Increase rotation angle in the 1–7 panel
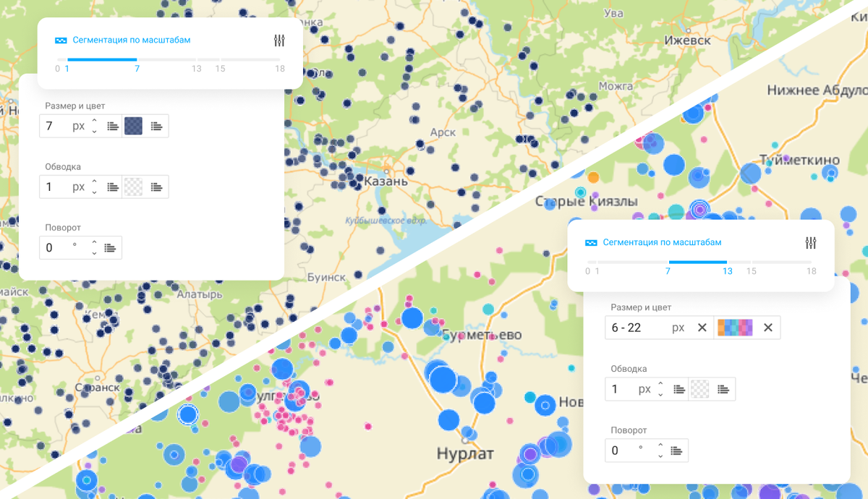Image resolution: width=868 pixels, height=499 pixels. tap(94, 243)
